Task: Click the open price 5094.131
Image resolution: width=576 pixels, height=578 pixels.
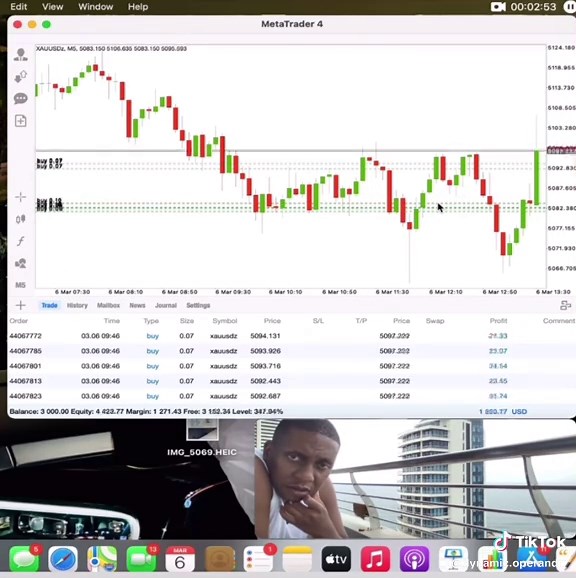Action: [x=265, y=336]
